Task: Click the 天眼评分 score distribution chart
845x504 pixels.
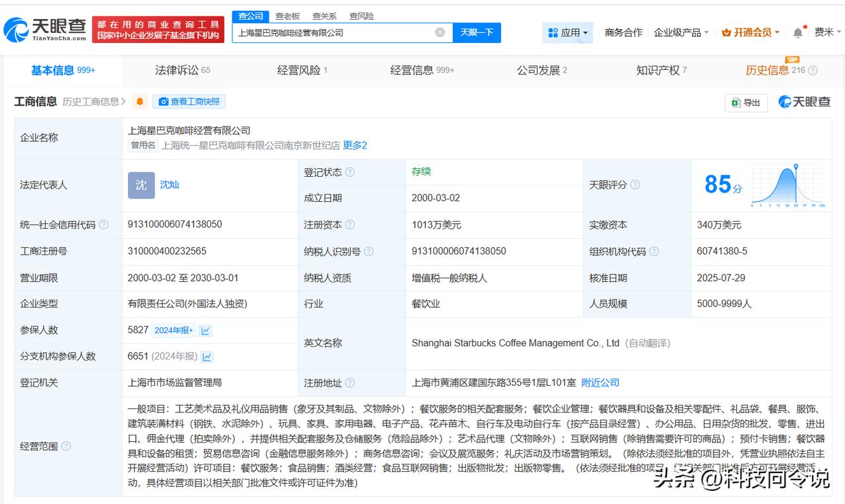Action: click(788, 187)
